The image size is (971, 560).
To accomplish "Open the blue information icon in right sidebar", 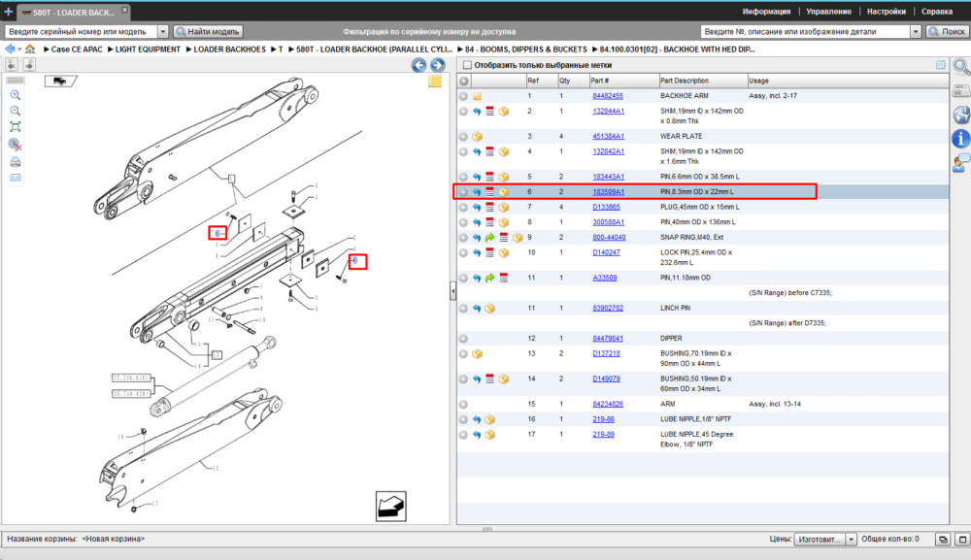I will (961, 139).
